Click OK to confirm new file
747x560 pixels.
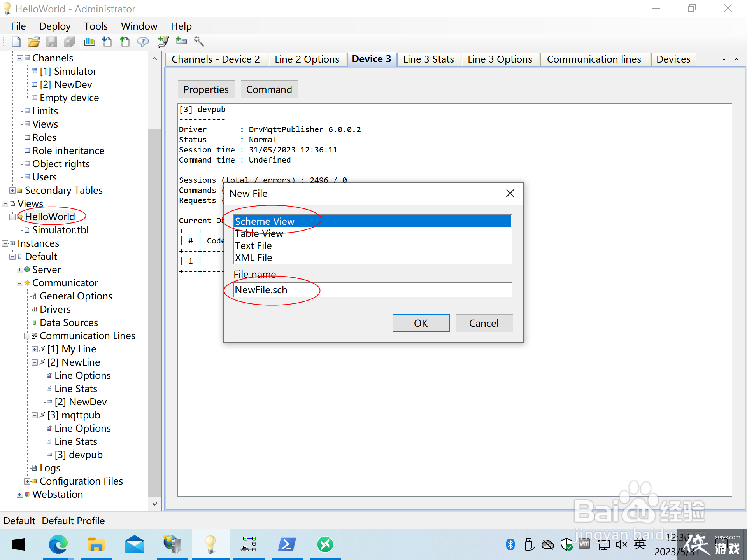(x=421, y=323)
